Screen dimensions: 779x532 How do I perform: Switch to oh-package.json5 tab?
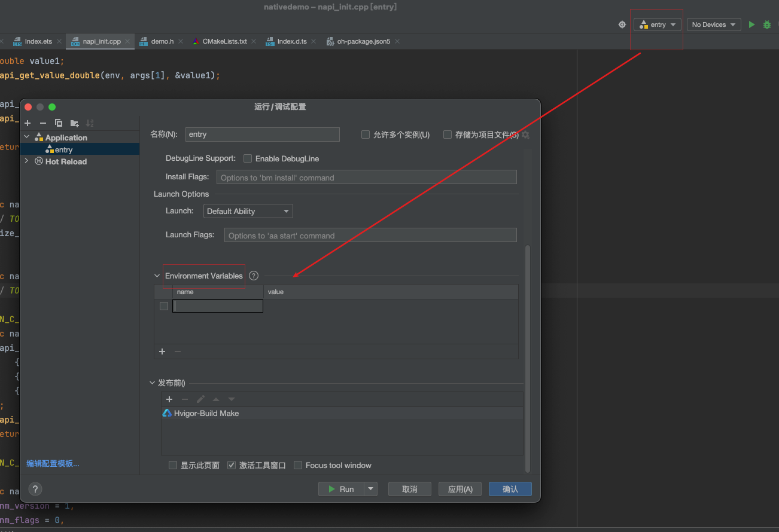[x=364, y=41]
